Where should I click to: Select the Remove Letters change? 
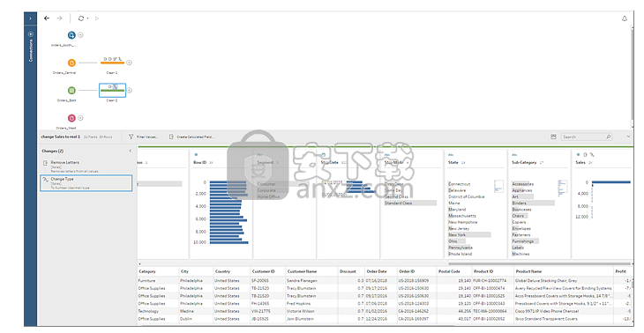click(x=86, y=166)
